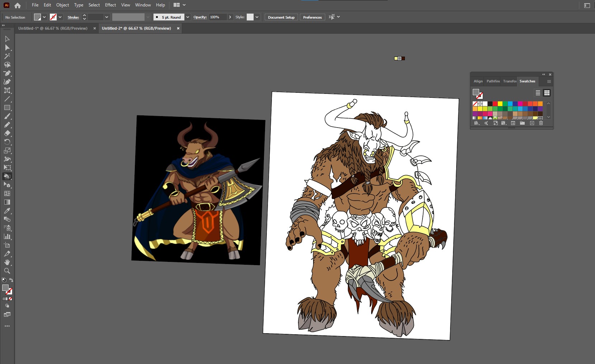
Task: Click the New Swatch plus icon
Action: (x=532, y=123)
